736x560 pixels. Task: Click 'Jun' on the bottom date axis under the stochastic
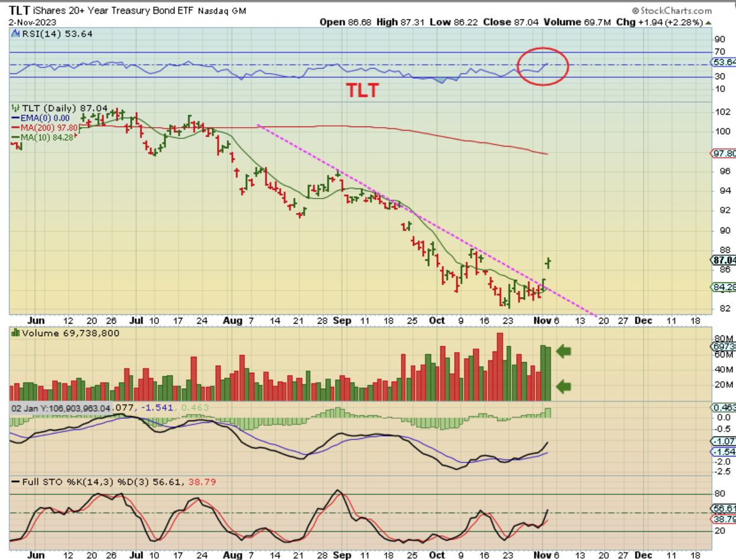pyautogui.click(x=36, y=555)
